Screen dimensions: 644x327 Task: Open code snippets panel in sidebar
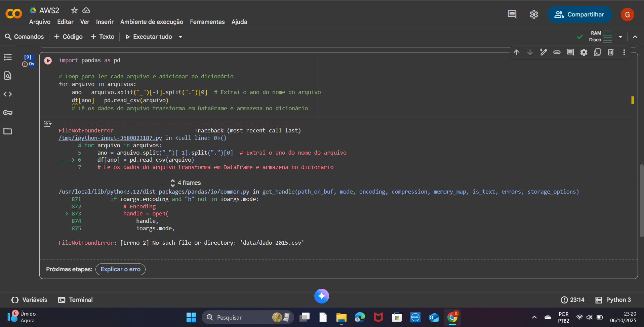[x=8, y=94]
